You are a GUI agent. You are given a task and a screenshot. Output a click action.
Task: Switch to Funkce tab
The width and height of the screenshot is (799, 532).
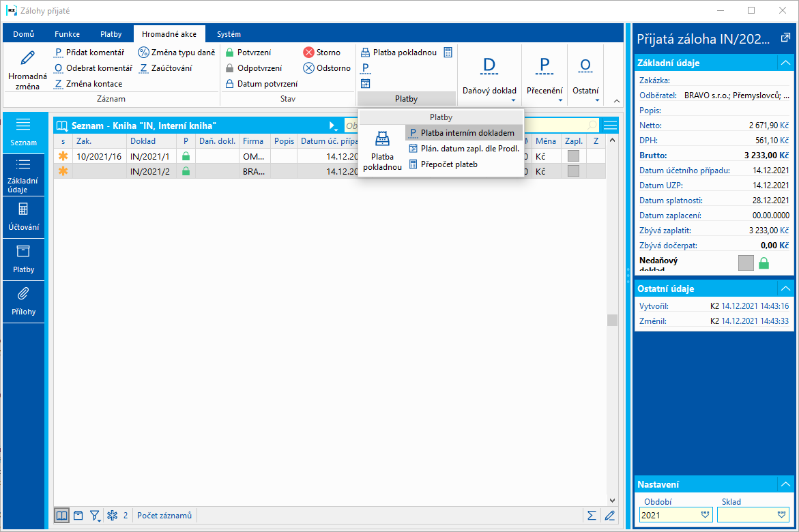[68, 34]
